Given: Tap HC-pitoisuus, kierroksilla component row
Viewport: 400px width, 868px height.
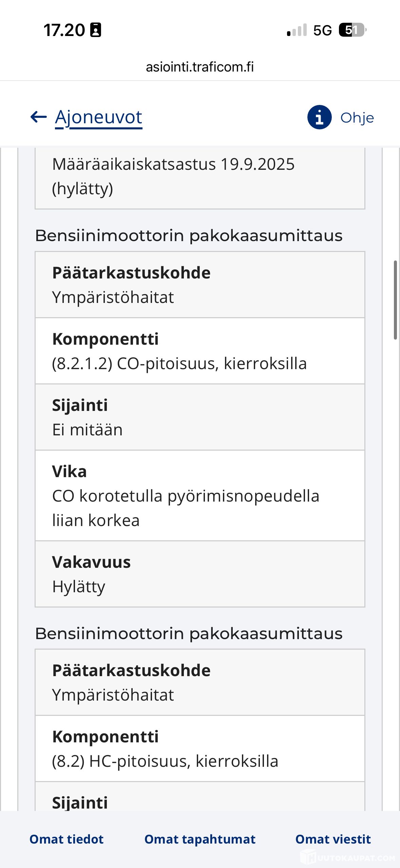Looking at the screenshot, I should pos(200,749).
